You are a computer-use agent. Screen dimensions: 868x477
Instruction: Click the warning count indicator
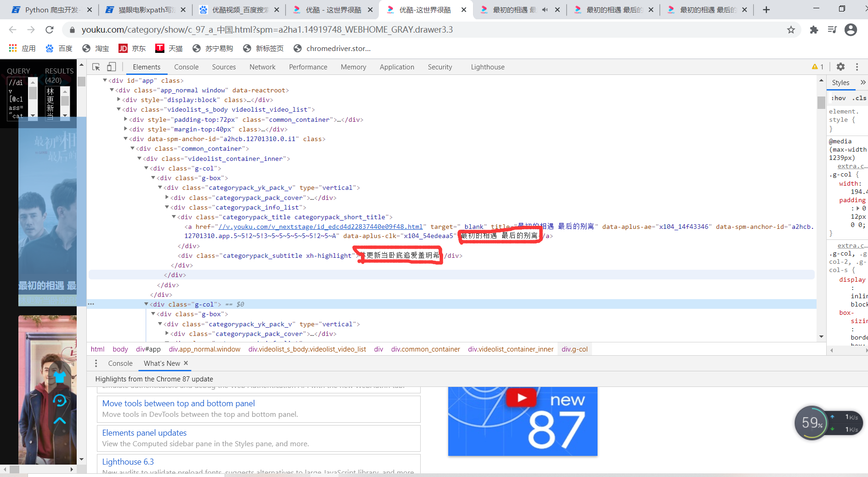(x=817, y=67)
